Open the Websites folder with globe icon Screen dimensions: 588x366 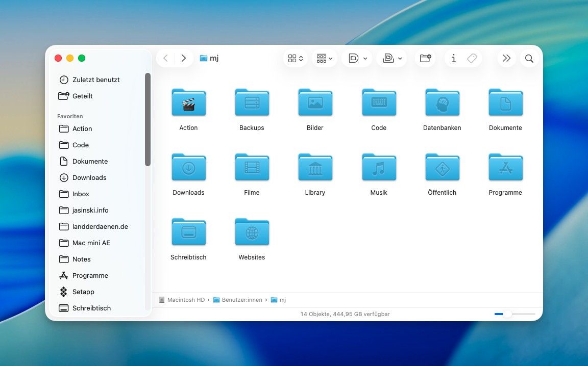tap(252, 232)
